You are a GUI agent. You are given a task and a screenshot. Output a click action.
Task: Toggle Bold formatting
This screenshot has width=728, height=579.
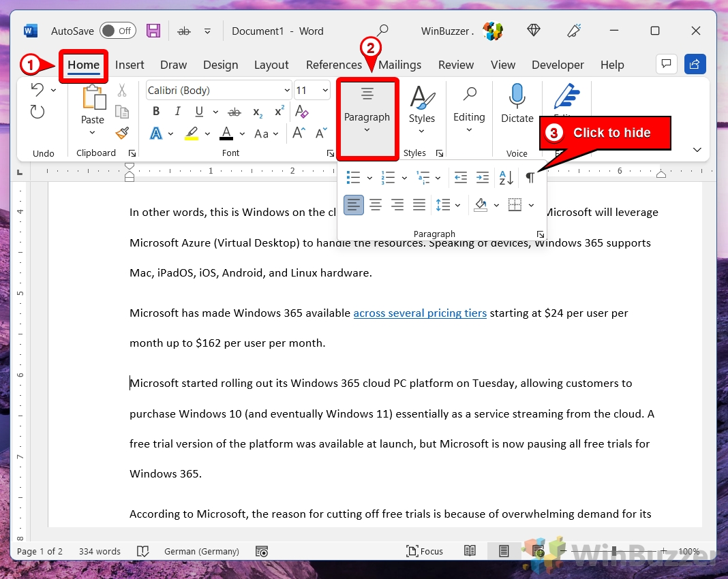(156, 111)
